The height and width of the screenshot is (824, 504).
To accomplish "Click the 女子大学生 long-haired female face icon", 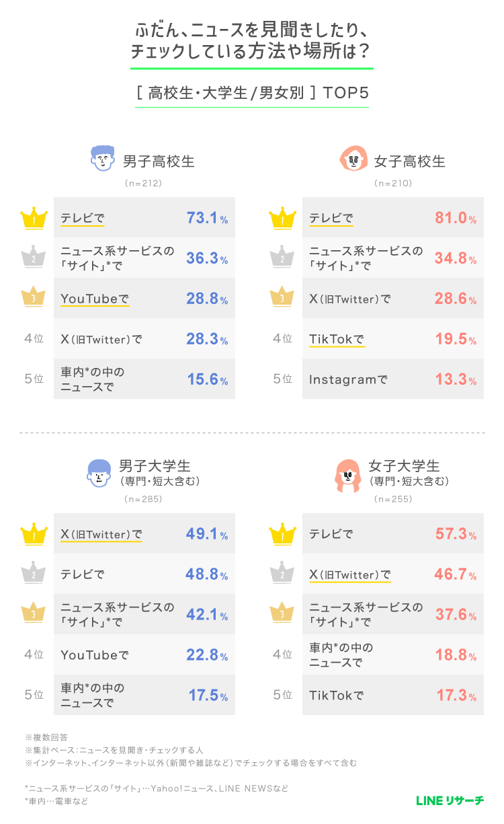I will tap(347, 473).
